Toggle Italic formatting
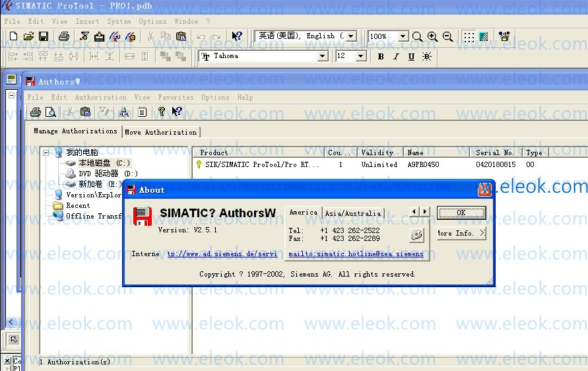588x371 pixels. (396, 57)
